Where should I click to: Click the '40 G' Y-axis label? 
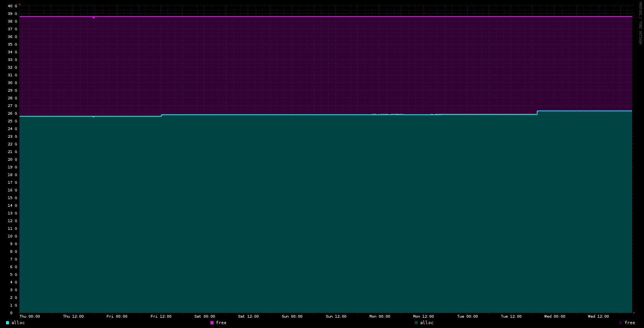point(12,6)
